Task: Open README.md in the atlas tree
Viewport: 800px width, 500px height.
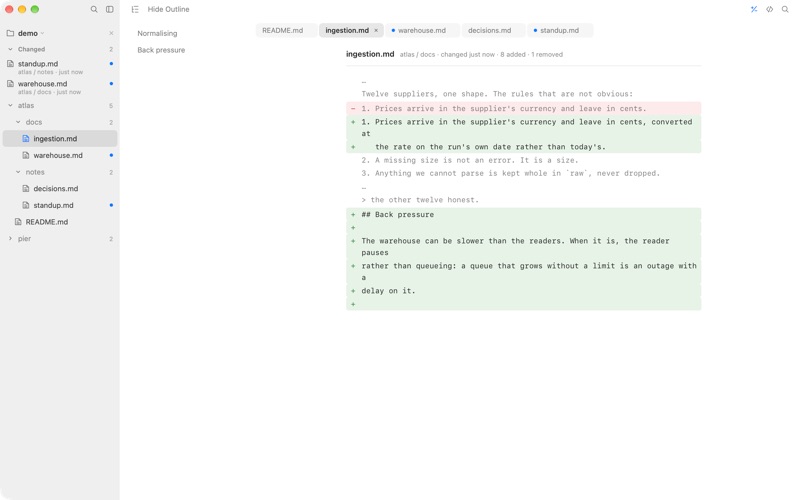Action: [x=60, y=222]
